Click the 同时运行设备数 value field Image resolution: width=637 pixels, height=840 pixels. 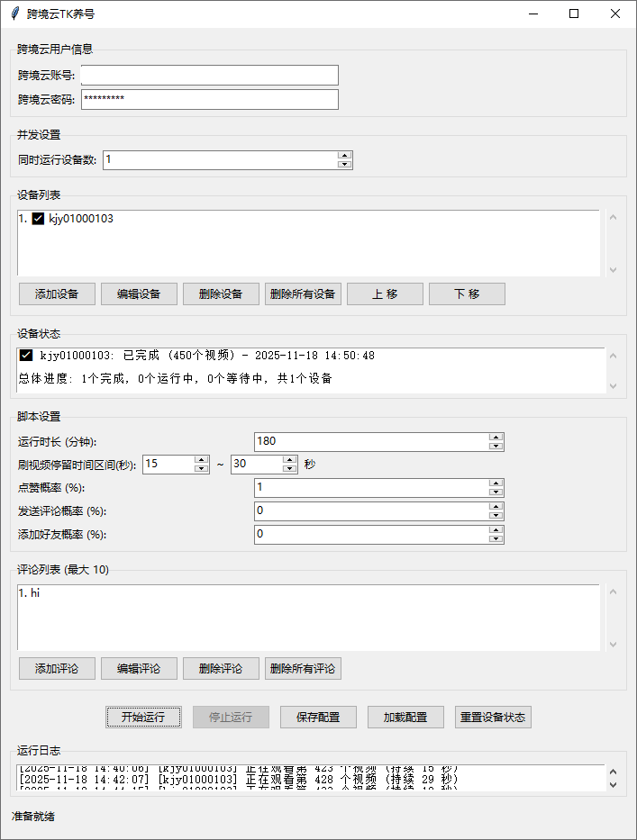click(x=221, y=159)
